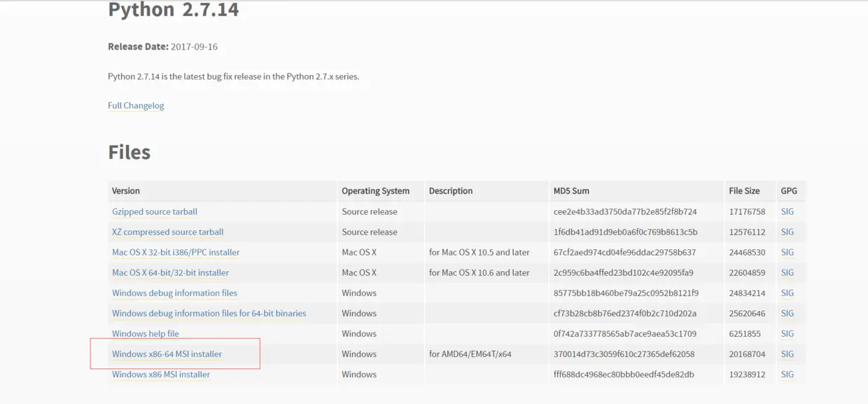
Task: Download the Windows x86-64 MSI installer
Action: (167, 354)
